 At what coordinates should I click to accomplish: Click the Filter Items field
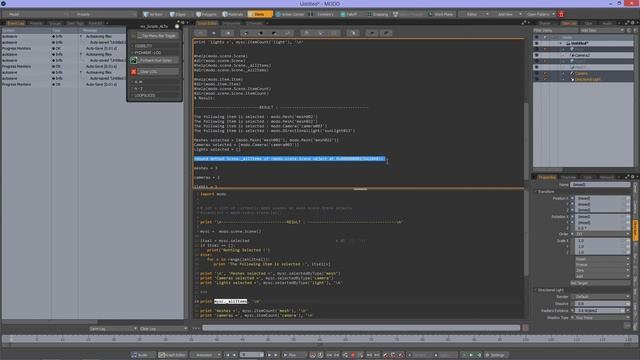pos(556,30)
